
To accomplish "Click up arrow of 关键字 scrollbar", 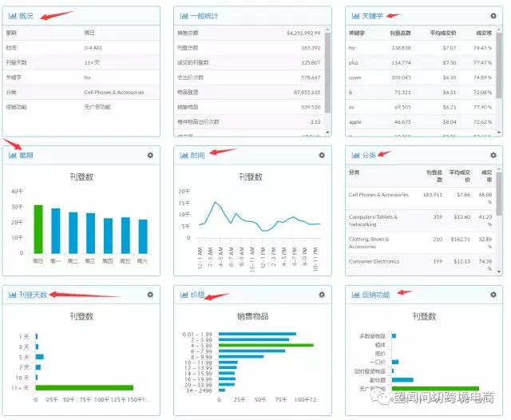I will (x=499, y=30).
